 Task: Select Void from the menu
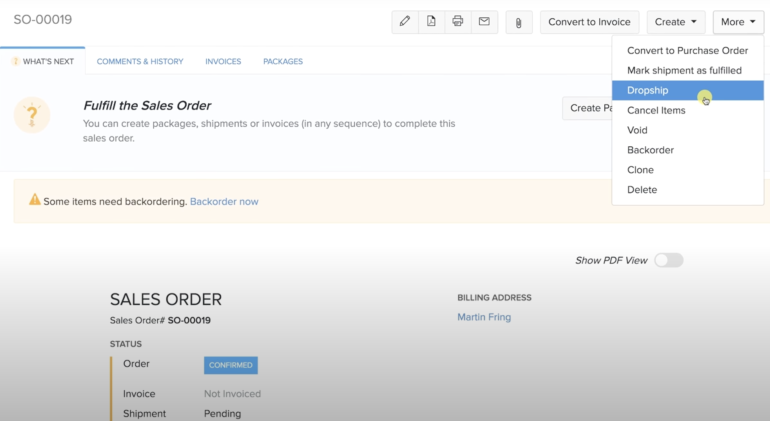(x=637, y=130)
